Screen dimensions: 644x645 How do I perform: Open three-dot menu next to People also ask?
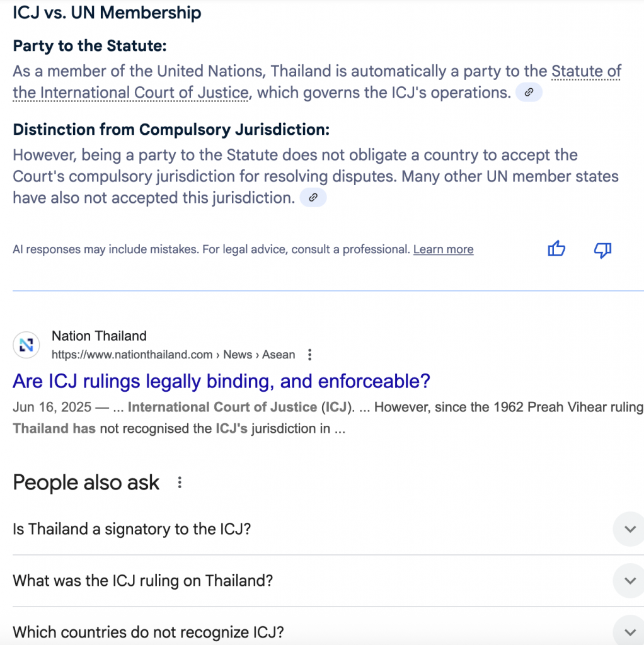click(x=180, y=482)
